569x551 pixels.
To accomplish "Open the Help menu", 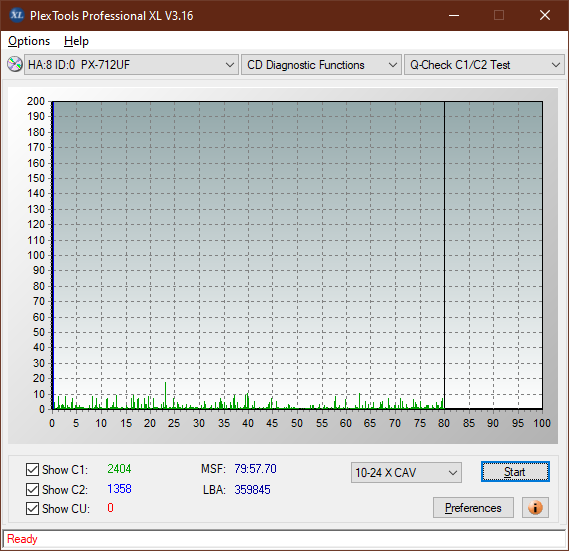I will (76, 41).
